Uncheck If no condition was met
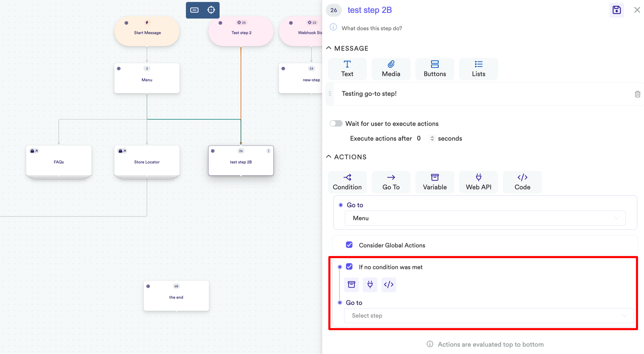 [x=349, y=267]
